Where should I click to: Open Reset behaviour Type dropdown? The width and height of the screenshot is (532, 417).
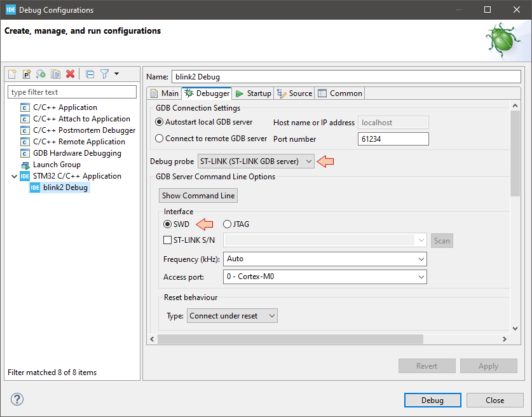(x=232, y=316)
